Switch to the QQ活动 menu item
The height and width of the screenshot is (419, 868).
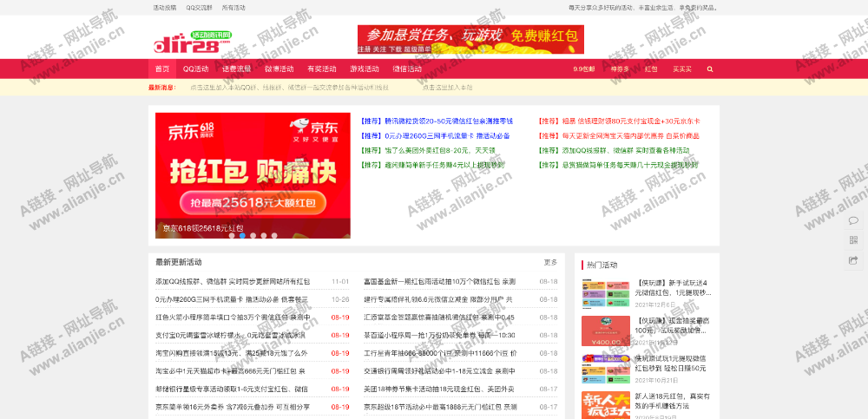195,69
